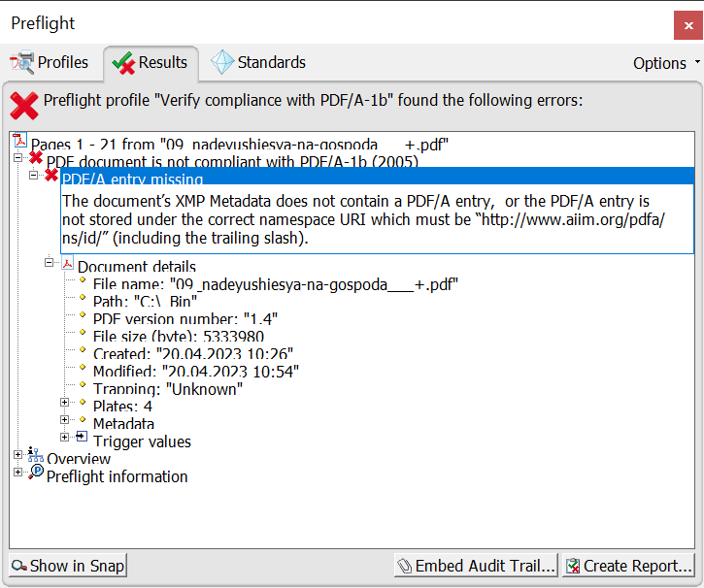Switch to the Profiles tab
Viewport: 704px width, 588px height.
click(50, 63)
